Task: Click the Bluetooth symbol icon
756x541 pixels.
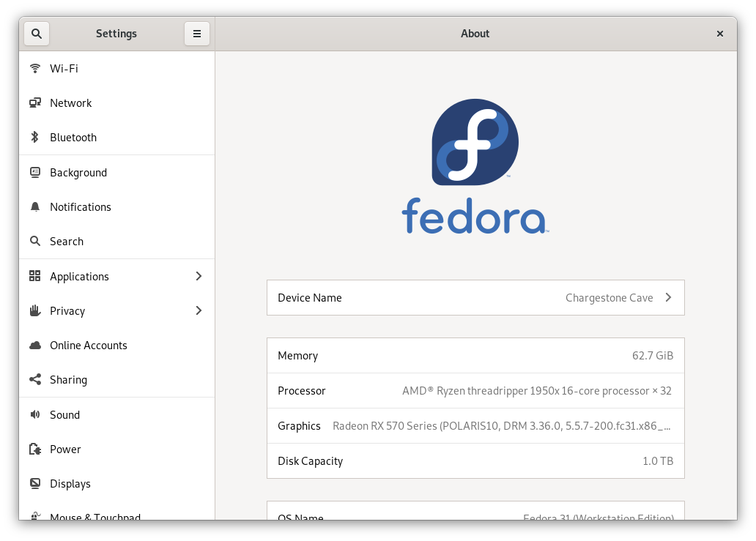Action: click(x=35, y=138)
